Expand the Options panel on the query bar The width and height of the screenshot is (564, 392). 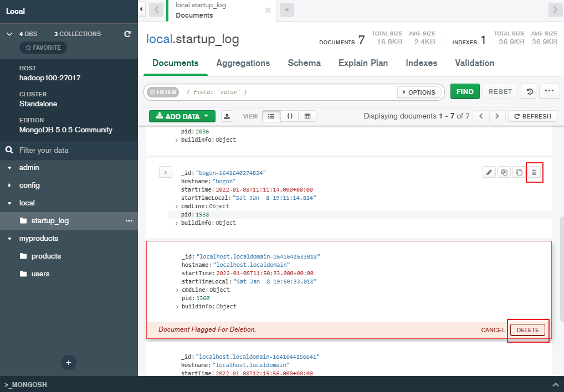419,92
